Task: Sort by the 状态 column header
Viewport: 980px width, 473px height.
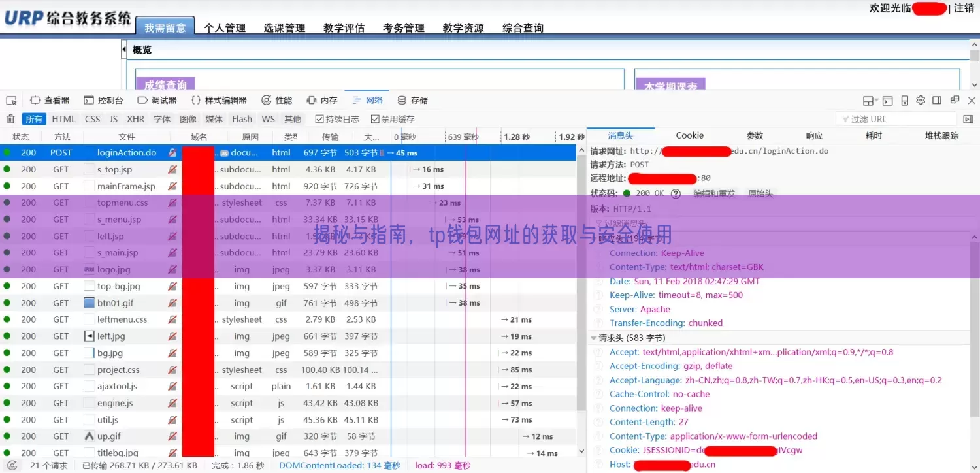Action: pos(21,137)
